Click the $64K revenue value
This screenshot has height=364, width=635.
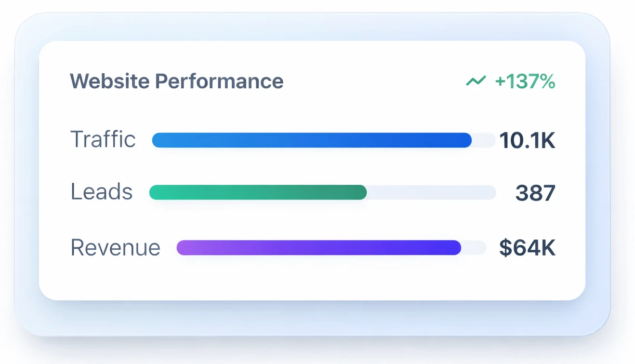[527, 248]
